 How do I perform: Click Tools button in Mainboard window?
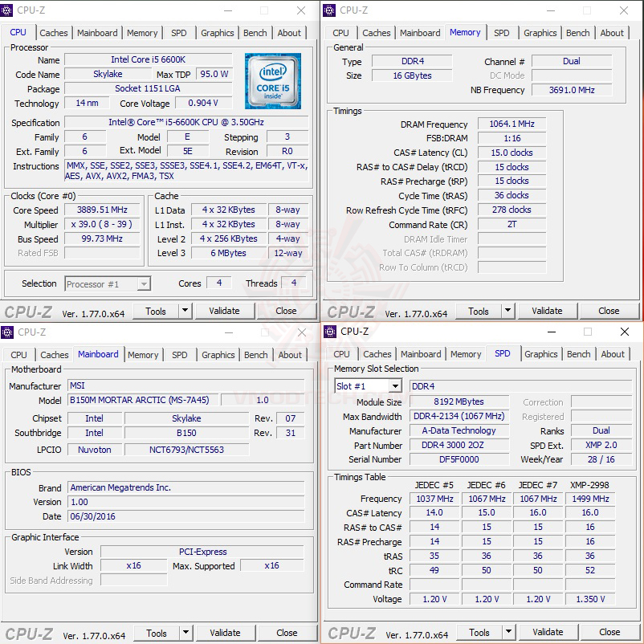pos(157,634)
